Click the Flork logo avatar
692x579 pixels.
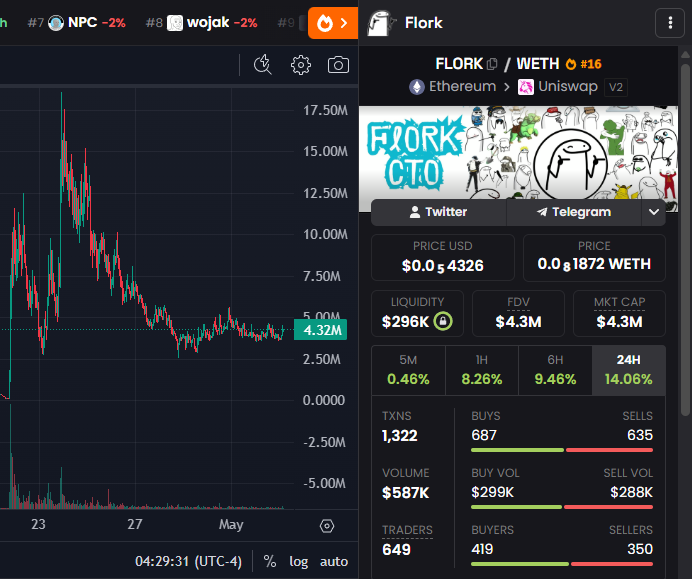click(380, 23)
